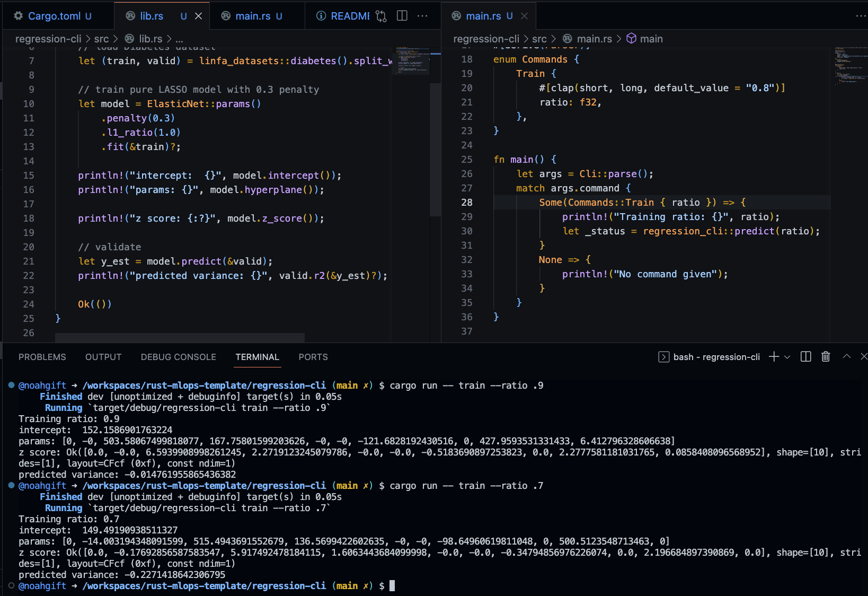The height and width of the screenshot is (596, 868).
Task: Close the bottom panel
Action: [864, 357]
